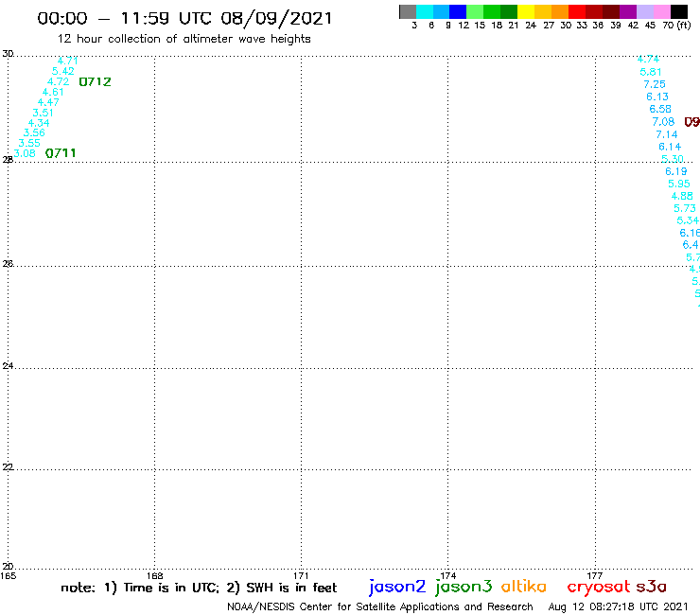
Task: Select wave height value 3.55
Action: coord(29,144)
